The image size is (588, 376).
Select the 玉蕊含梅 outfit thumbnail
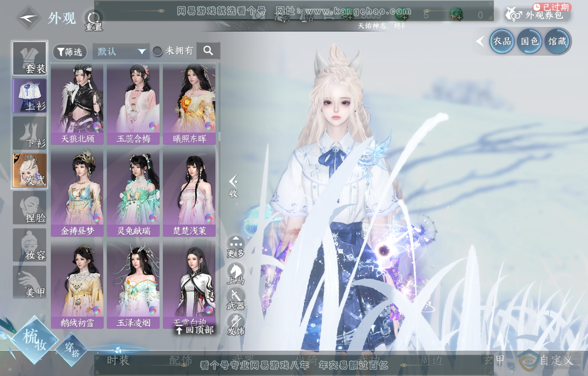pyautogui.click(x=133, y=104)
